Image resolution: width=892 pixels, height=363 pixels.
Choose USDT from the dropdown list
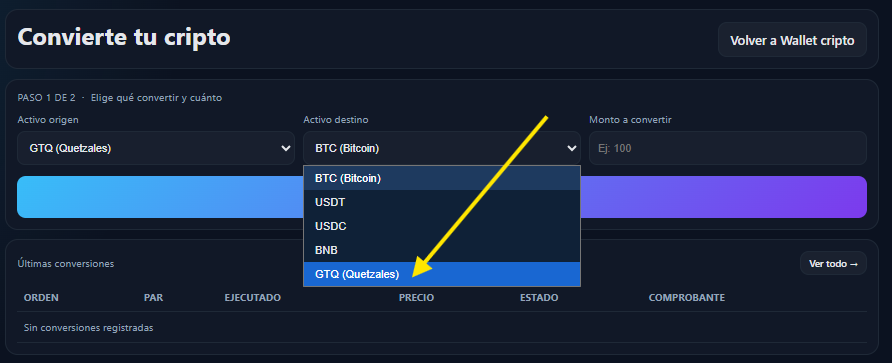click(441, 202)
